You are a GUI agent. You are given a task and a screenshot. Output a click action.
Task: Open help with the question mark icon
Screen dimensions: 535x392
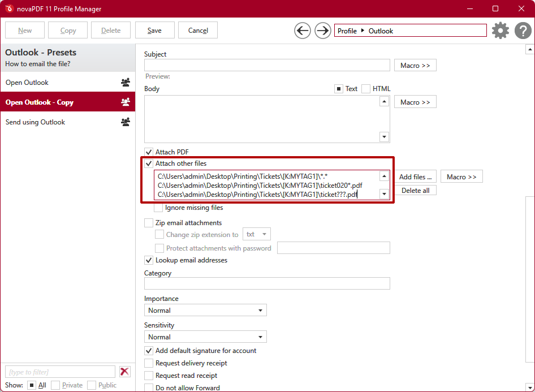[x=523, y=31]
